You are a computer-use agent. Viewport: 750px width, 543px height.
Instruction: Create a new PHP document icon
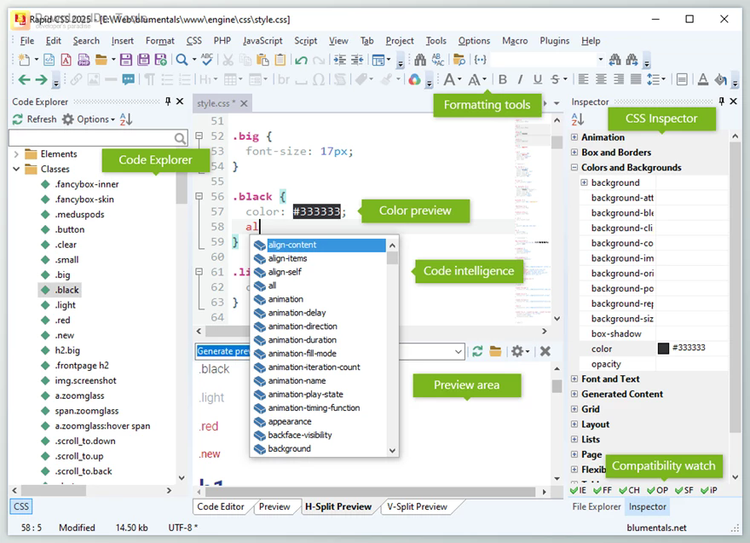click(83, 60)
